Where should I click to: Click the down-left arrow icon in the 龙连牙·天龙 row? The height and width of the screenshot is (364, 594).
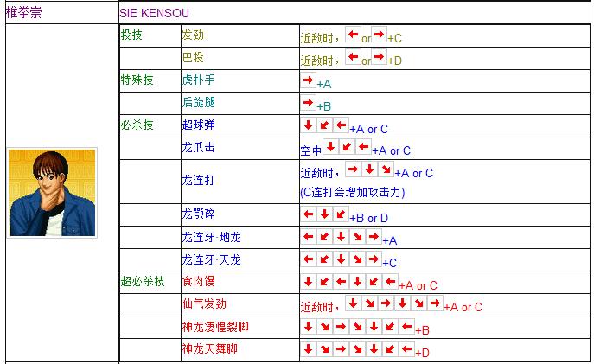click(324, 259)
